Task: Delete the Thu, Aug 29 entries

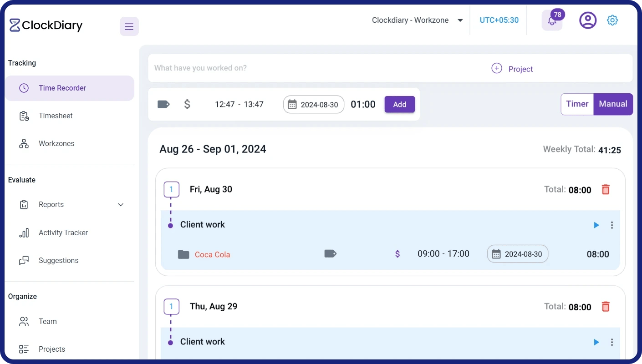Action: [x=606, y=306]
